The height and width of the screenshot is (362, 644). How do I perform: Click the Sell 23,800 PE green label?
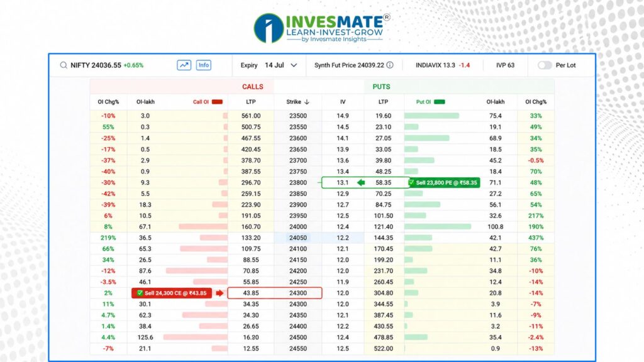[x=444, y=183]
